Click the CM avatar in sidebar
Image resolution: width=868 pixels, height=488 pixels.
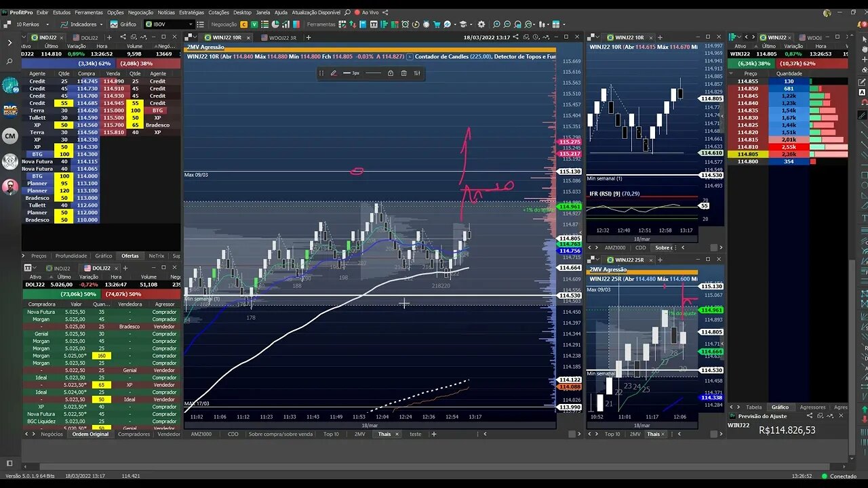click(9, 136)
